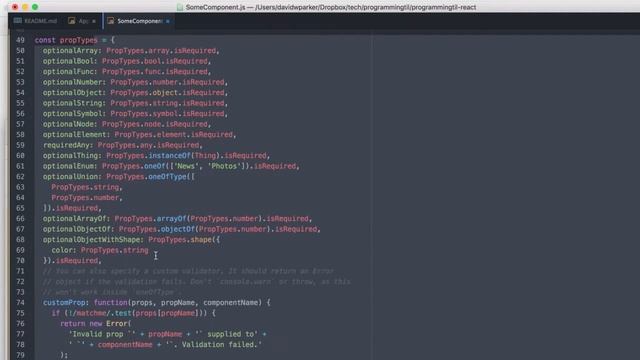Click the App tab file icon
The width and height of the screenshot is (640, 360).
[x=71, y=21]
